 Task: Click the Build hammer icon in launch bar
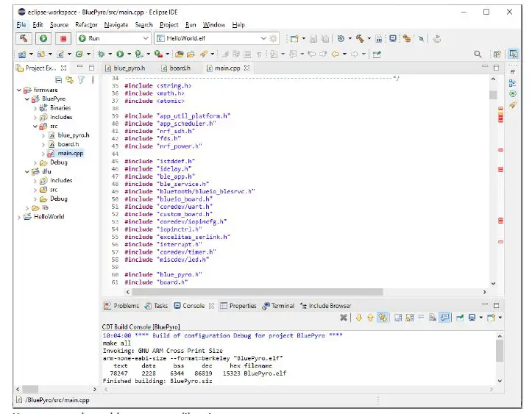click(24, 38)
